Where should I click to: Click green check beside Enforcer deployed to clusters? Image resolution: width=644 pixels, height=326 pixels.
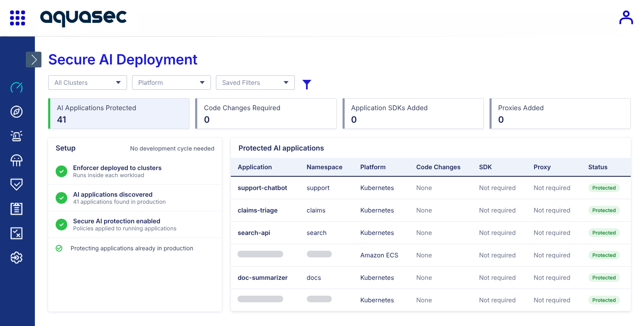click(x=61, y=171)
